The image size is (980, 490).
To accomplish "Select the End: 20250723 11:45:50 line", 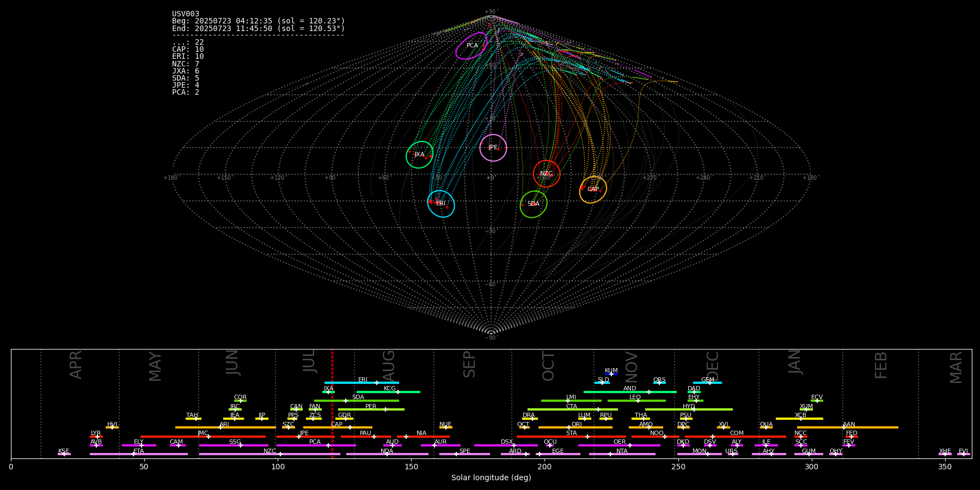I will tap(259, 28).
